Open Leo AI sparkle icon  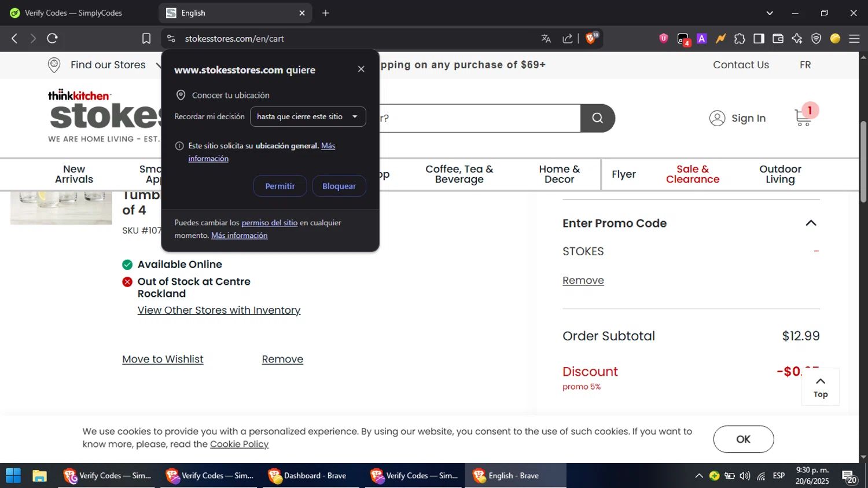[797, 38]
